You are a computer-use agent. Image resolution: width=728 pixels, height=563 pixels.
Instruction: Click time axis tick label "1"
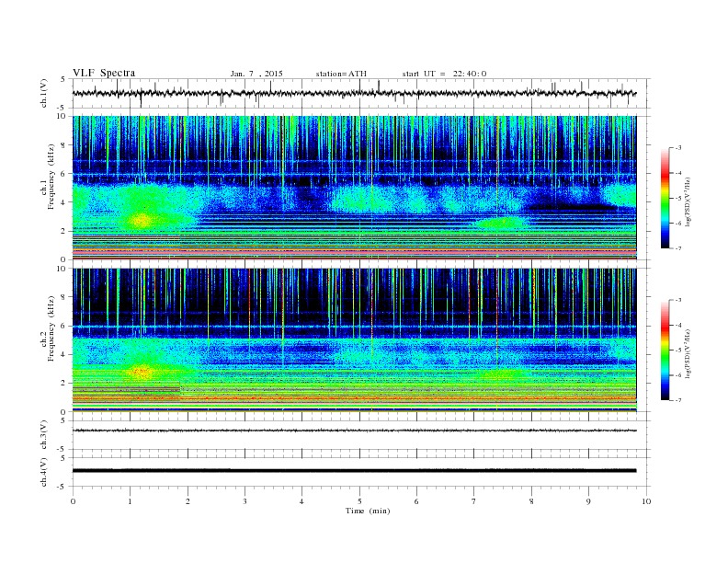pyautogui.click(x=130, y=501)
